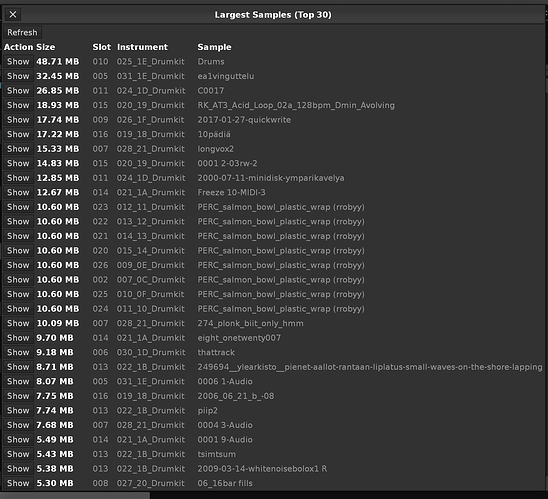Show PERC_salmon_bowl sample in slot 021

19,236
